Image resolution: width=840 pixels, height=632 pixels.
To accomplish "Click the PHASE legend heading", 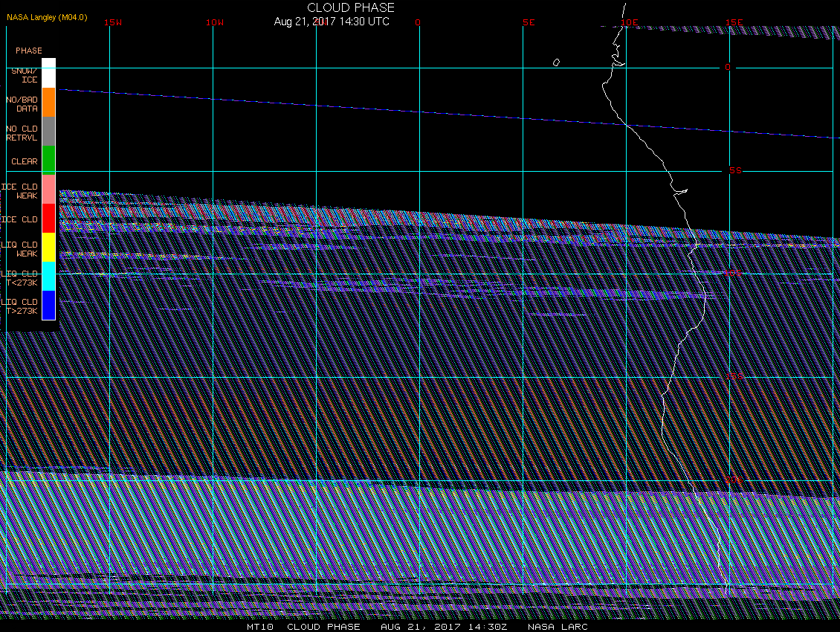I will [x=29, y=51].
